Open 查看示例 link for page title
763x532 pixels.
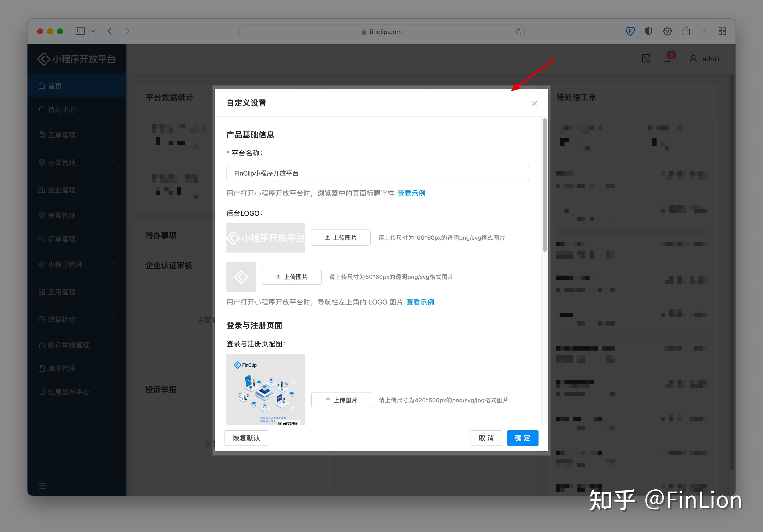[x=411, y=193]
